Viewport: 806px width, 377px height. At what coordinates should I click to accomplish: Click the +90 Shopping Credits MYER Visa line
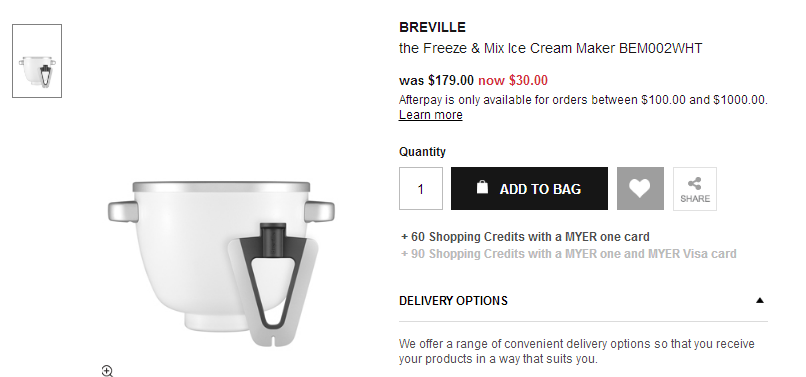pyautogui.click(x=569, y=254)
